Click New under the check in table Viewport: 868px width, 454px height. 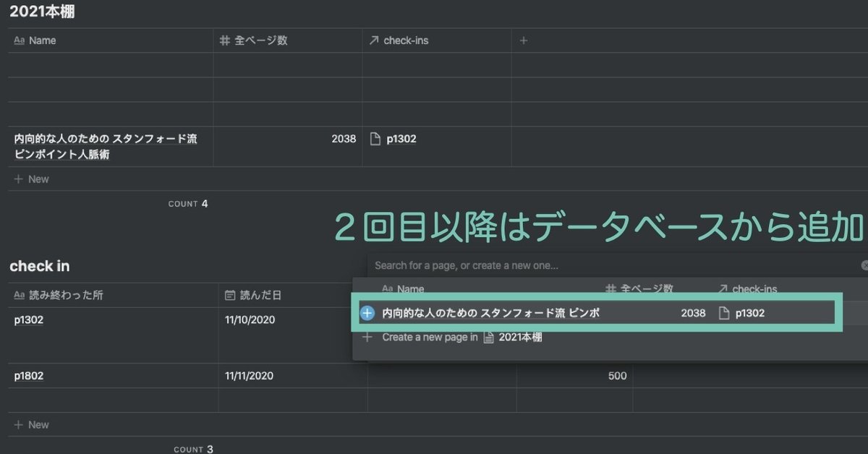[30, 424]
